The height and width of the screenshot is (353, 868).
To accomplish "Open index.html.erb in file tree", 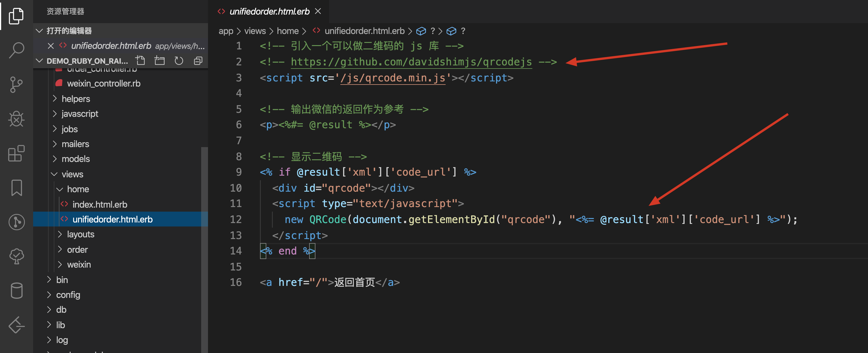I will [x=99, y=204].
